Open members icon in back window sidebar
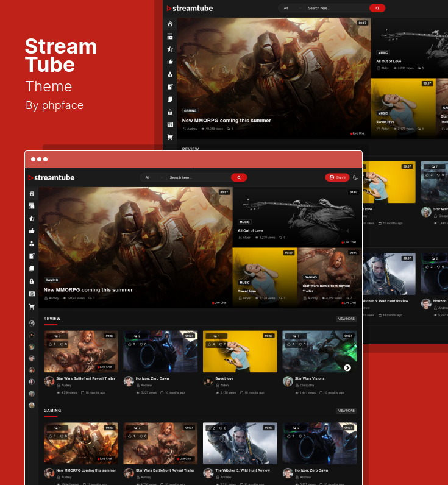448x485 pixels. (170, 74)
